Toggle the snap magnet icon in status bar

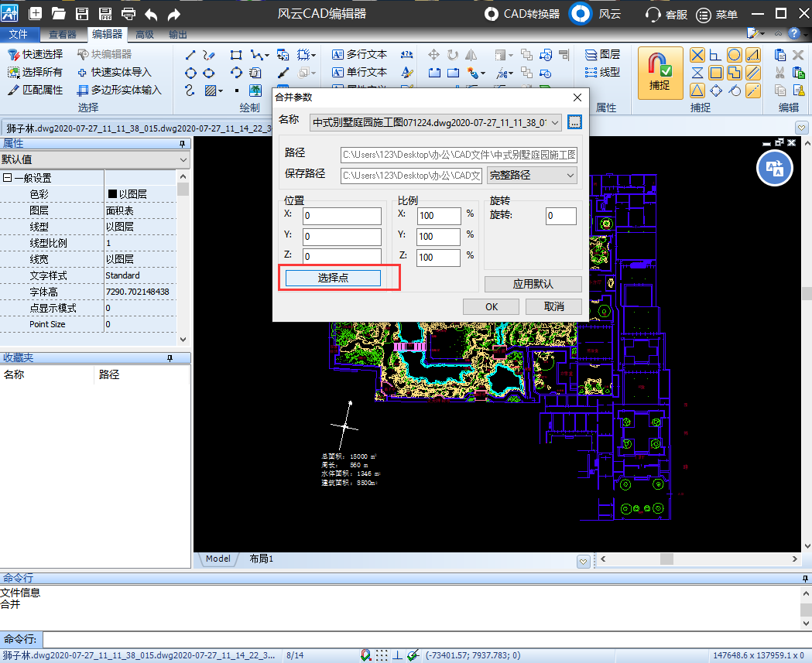coord(365,655)
